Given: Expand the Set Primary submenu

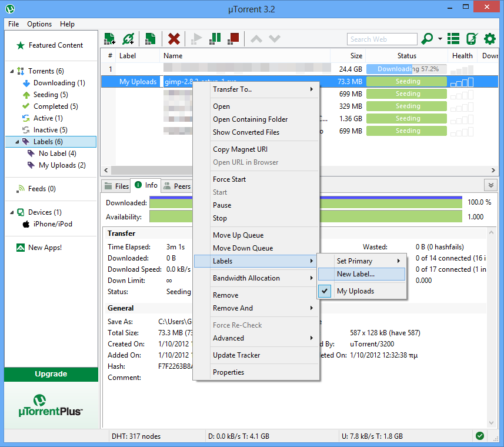Looking at the screenshot, I should pos(361,261).
